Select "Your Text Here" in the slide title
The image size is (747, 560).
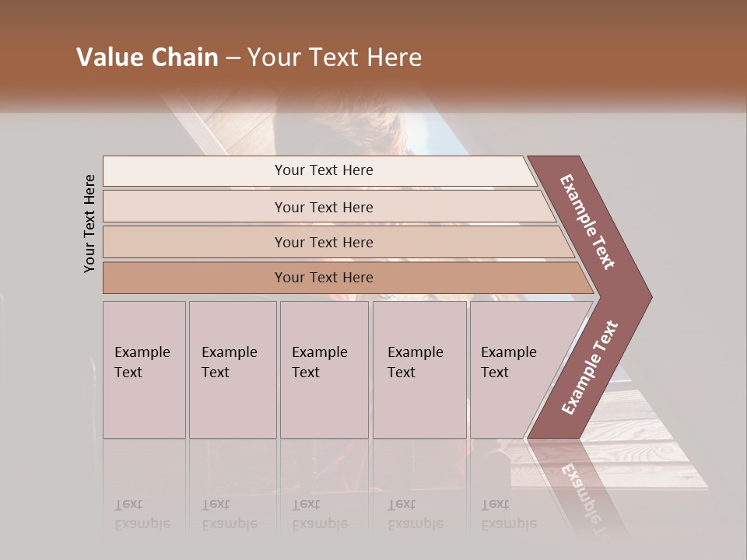(335, 58)
